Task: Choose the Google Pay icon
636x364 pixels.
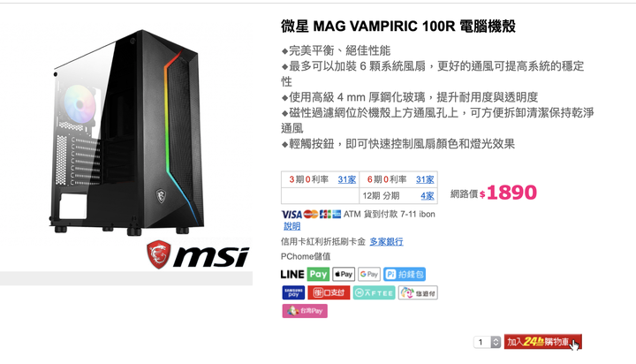Action: pyautogui.click(x=369, y=274)
